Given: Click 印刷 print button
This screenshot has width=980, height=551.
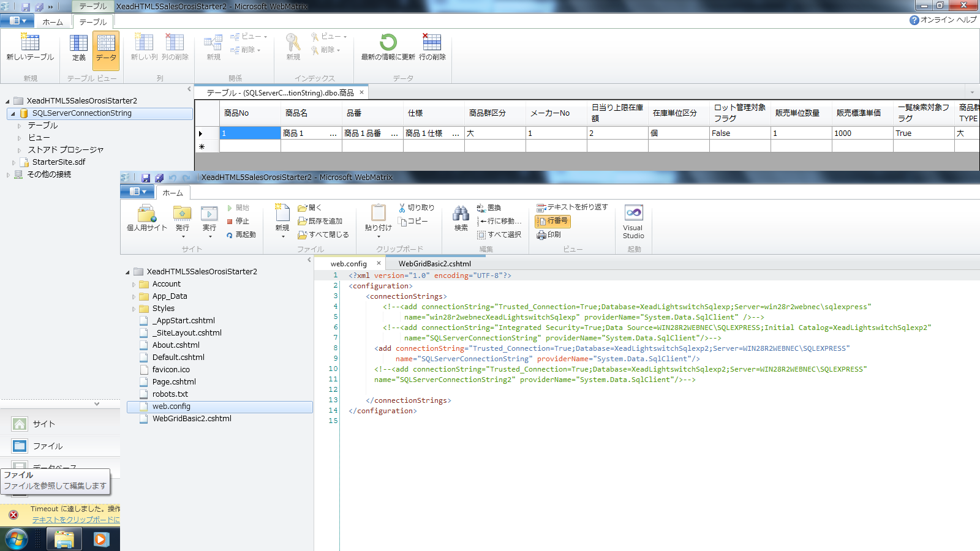Looking at the screenshot, I should (549, 234).
